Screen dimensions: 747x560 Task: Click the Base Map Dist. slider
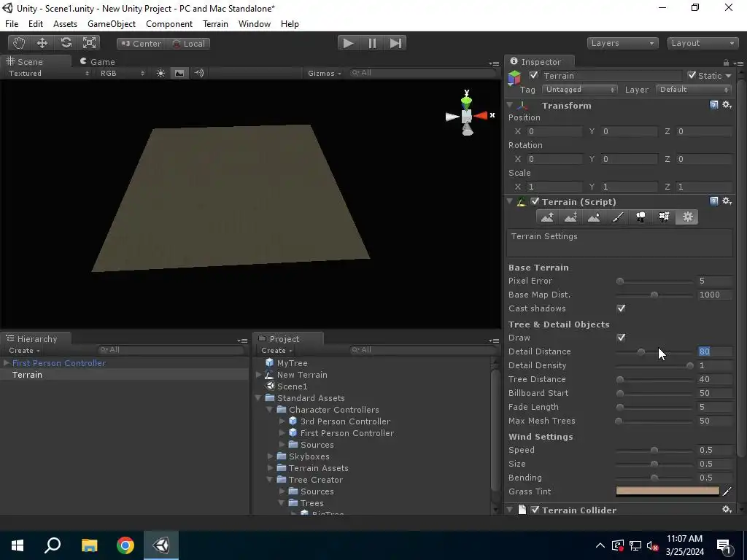[654, 295]
